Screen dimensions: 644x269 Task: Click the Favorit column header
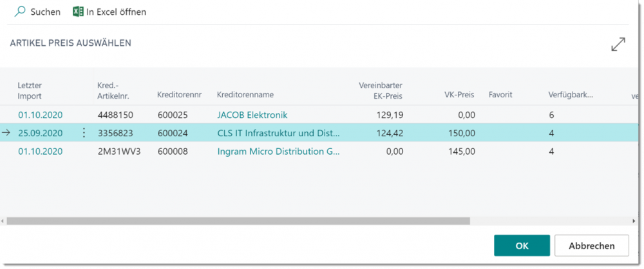coord(500,95)
